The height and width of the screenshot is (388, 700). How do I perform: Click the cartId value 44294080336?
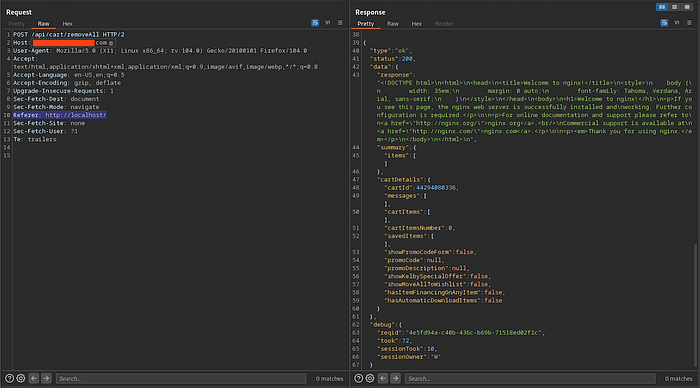[436, 188]
